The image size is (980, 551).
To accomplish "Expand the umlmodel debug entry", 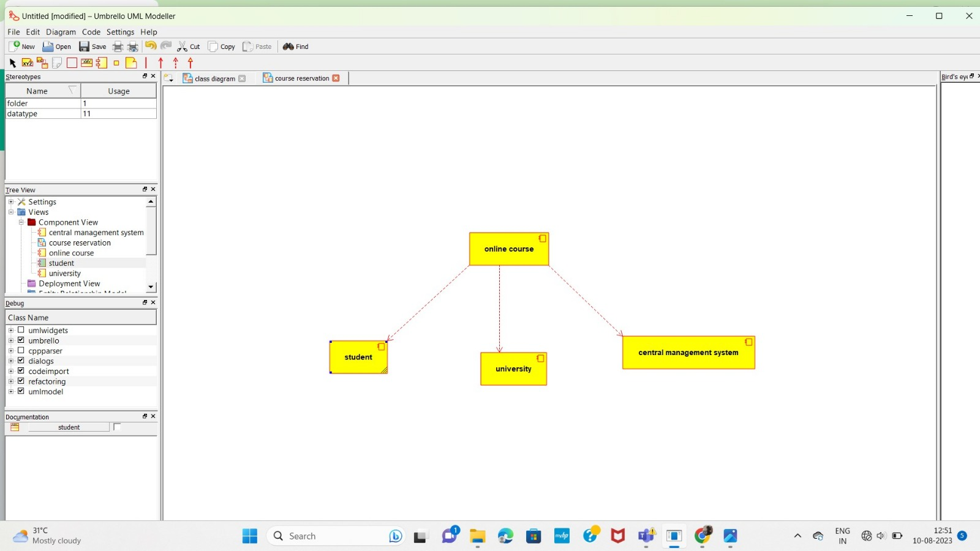I will point(11,391).
